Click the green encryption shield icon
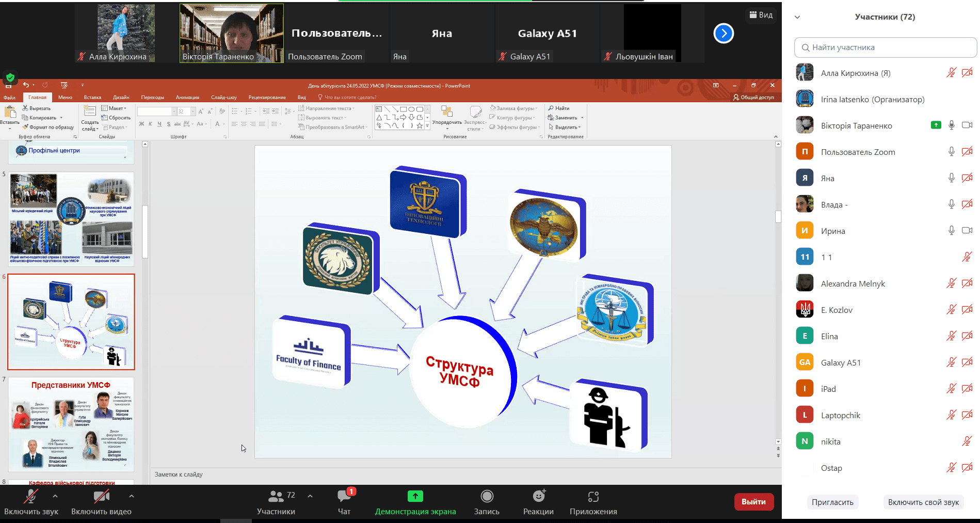The height and width of the screenshot is (523, 980). [10, 77]
